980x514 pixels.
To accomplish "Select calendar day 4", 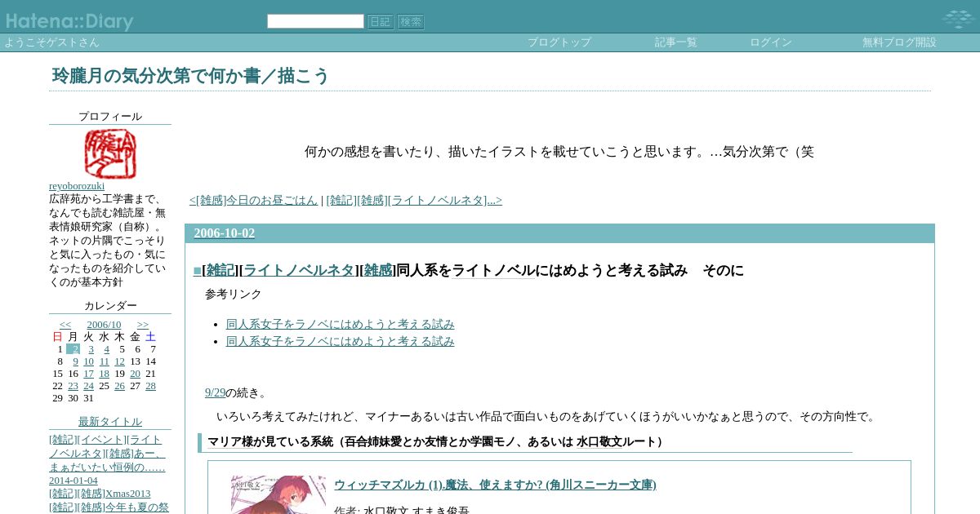I will click(x=106, y=349).
